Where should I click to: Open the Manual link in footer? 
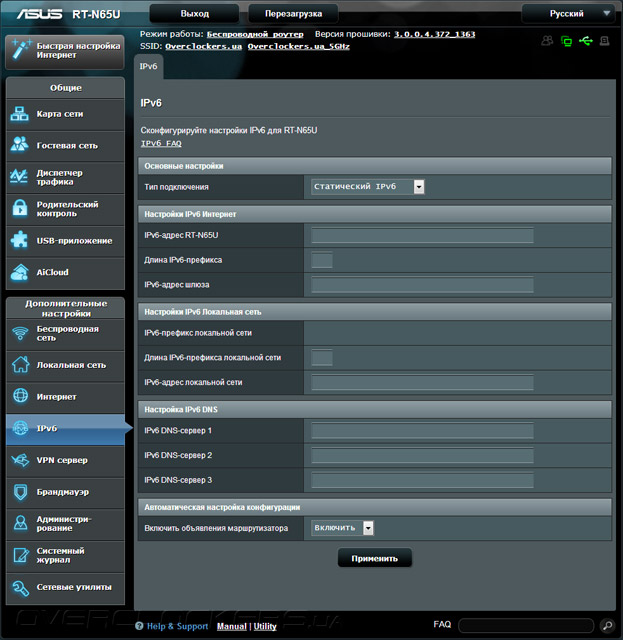coord(231,626)
